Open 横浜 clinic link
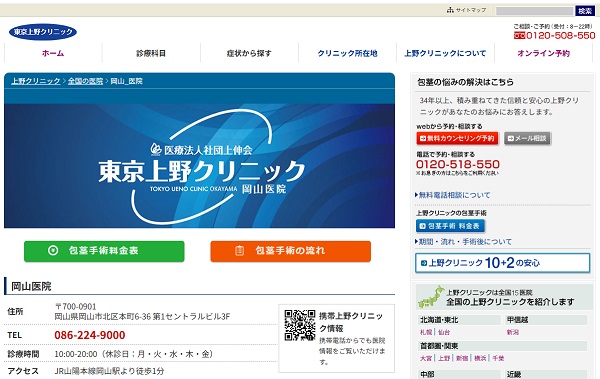Viewport: 600px width, 379px height. coord(480,358)
